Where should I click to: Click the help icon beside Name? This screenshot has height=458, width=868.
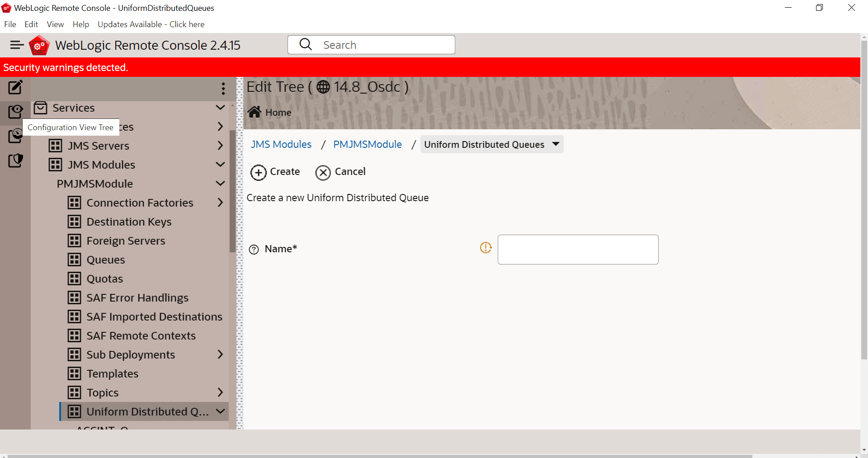click(x=254, y=250)
